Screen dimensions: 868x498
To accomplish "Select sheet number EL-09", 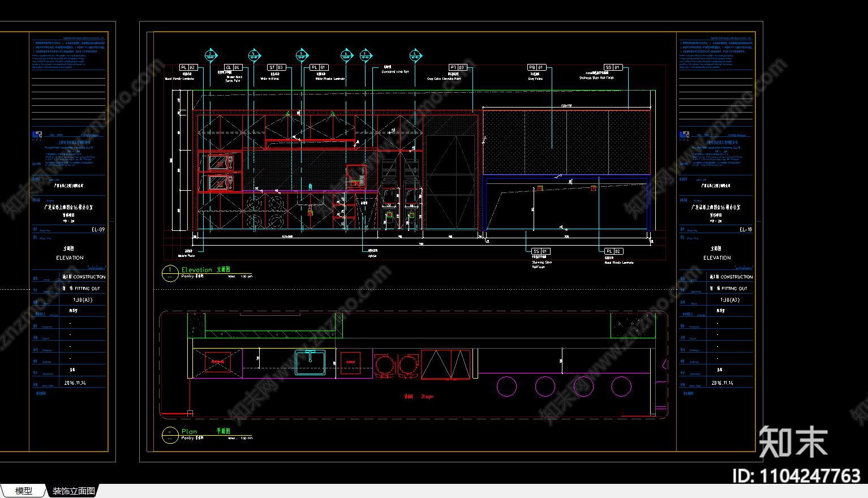I will tap(98, 230).
